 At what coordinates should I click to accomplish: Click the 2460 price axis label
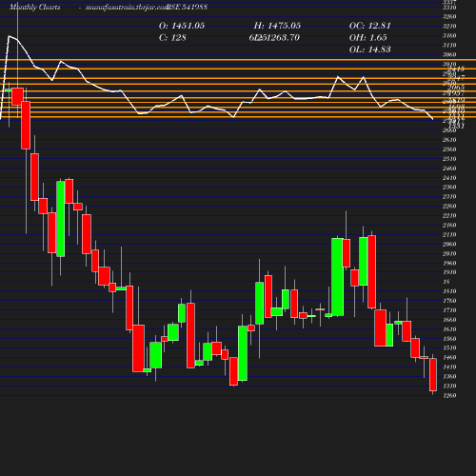point(449,169)
